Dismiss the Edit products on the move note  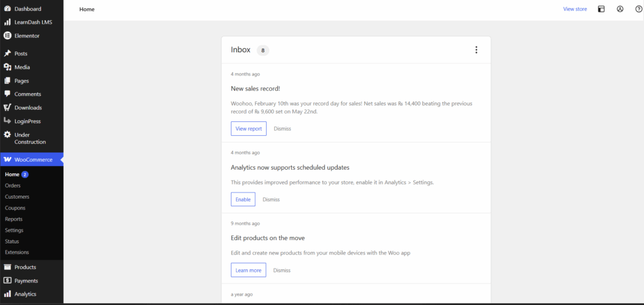282,270
